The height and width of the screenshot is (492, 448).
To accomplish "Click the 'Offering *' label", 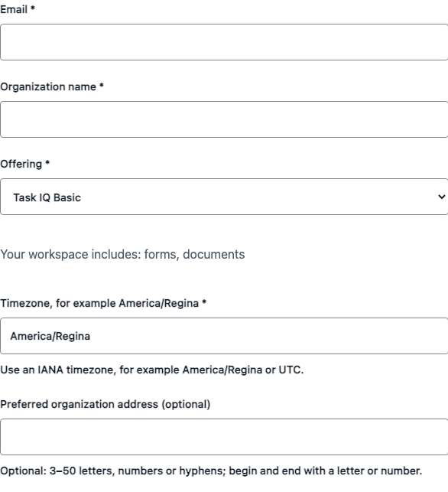I will (24, 164).
